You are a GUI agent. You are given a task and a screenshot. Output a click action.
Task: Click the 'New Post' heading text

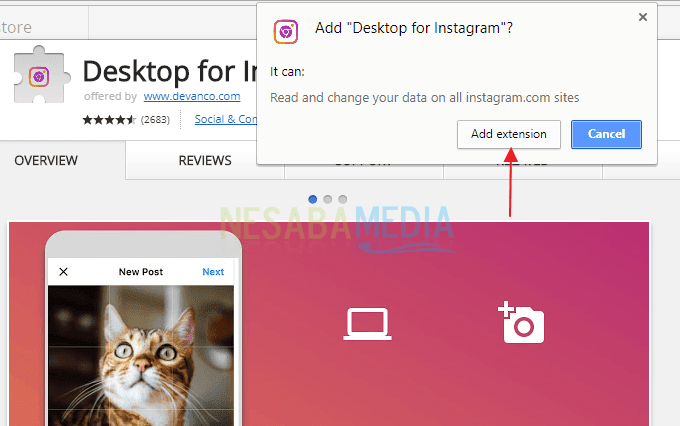click(141, 272)
